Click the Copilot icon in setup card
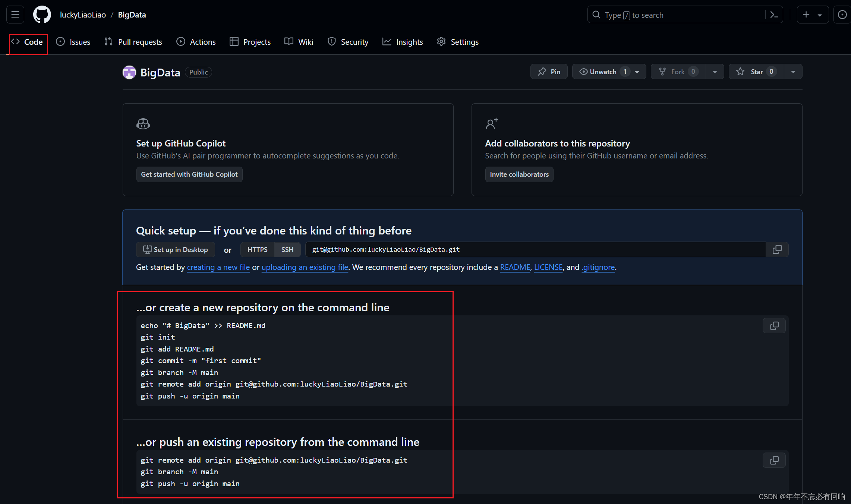Screen dimensions: 851x504 click(x=143, y=124)
